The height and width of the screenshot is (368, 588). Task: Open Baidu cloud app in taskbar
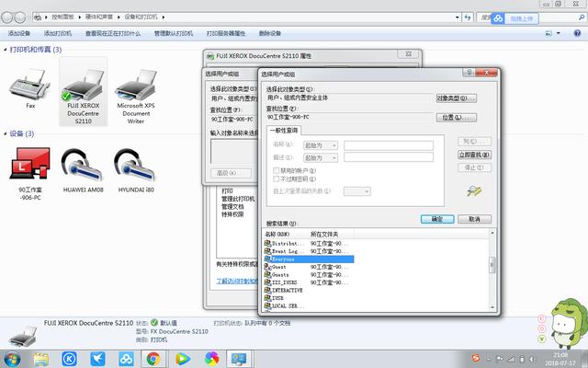click(x=126, y=359)
